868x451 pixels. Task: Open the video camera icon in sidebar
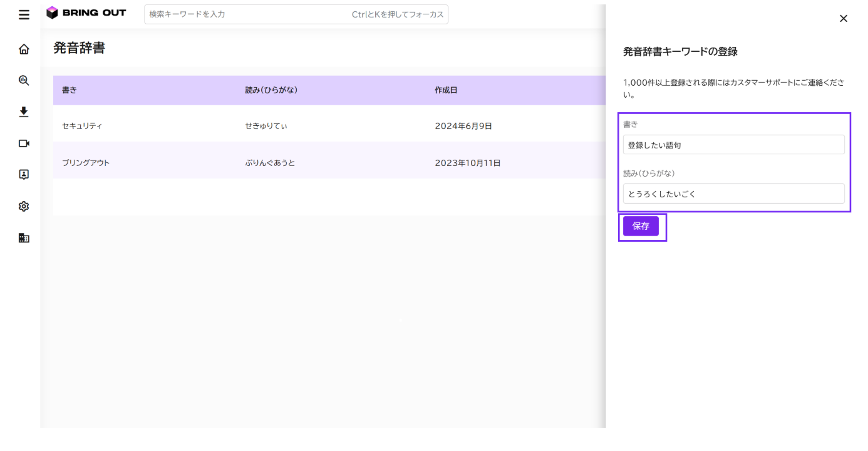click(24, 143)
